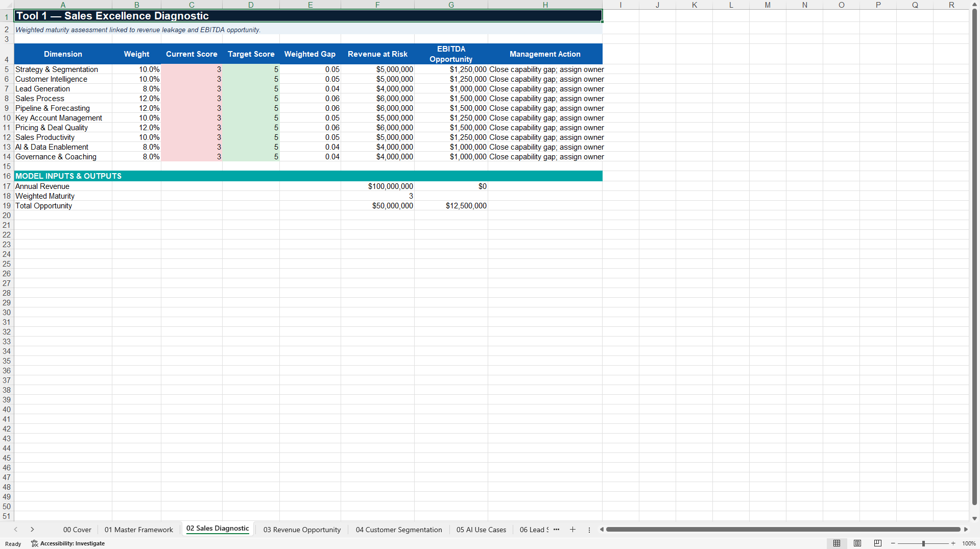The width and height of the screenshot is (980, 549).
Task: Click the 'Weight' header cell
Action: point(136,54)
